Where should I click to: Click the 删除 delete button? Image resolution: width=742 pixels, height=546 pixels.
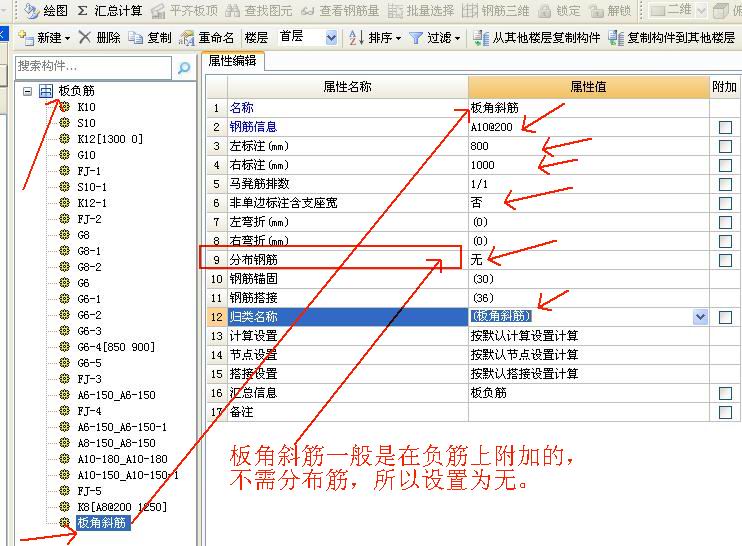click(x=99, y=37)
